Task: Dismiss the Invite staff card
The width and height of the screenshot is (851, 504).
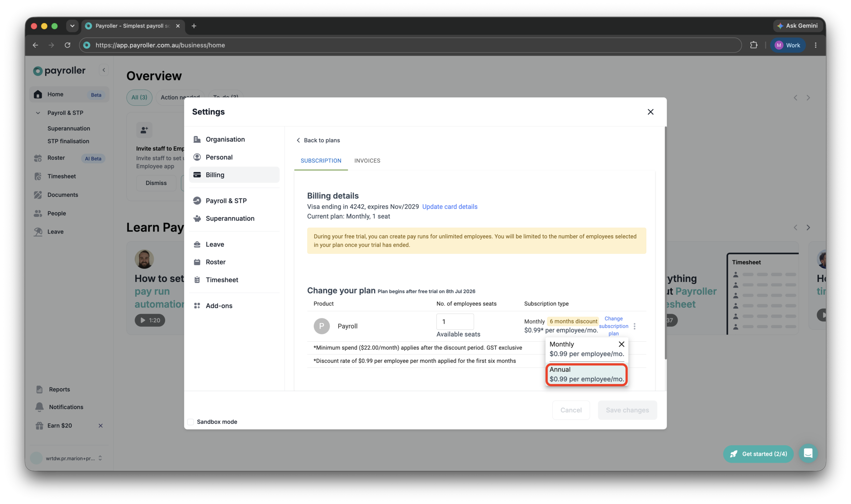Action: click(x=156, y=183)
